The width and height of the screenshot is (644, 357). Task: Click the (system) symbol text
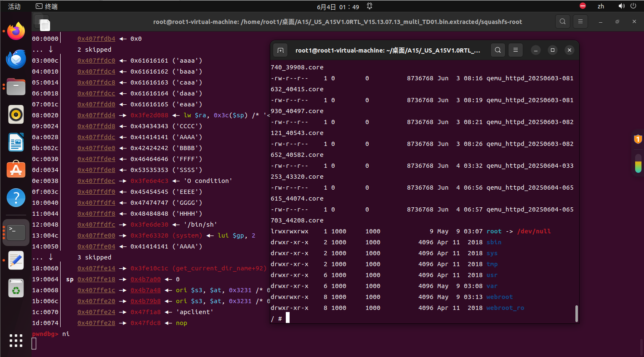(x=187, y=235)
